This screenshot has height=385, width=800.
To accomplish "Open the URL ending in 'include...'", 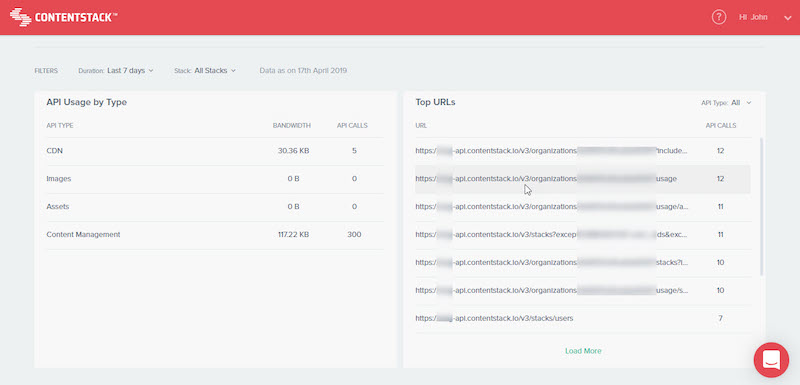I will pos(552,151).
